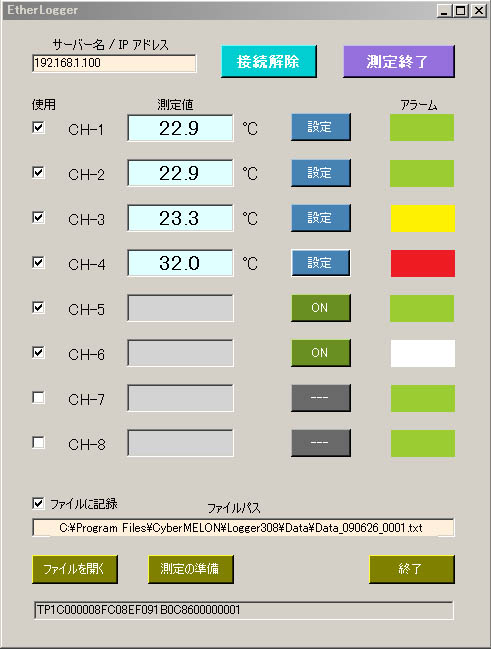The image size is (491, 649).
Task: Open 設定 for CH-3
Action: pyautogui.click(x=321, y=218)
